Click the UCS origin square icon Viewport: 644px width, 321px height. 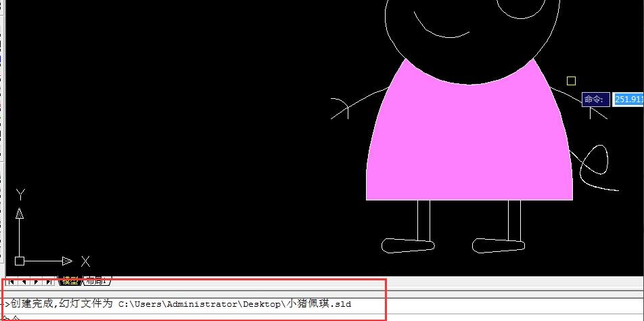pos(20,261)
